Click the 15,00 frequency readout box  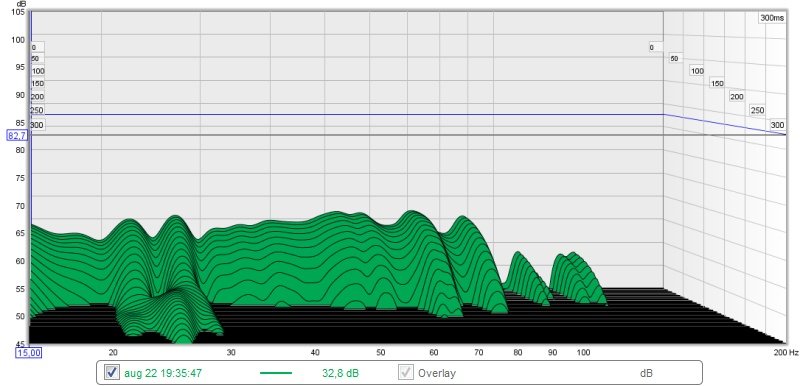pyautogui.click(x=28, y=352)
